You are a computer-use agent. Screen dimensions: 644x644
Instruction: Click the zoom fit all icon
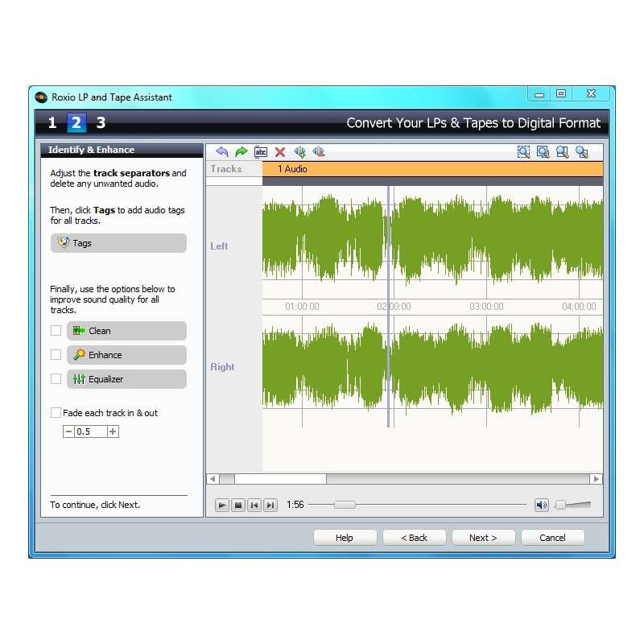(x=581, y=152)
